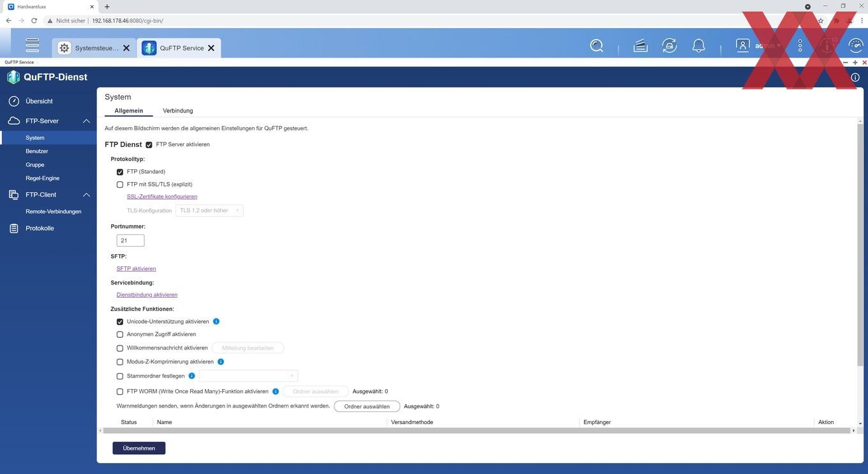Viewport: 868px width, 474px height.
Task: Open background tasks stacked icon
Action: pos(640,45)
